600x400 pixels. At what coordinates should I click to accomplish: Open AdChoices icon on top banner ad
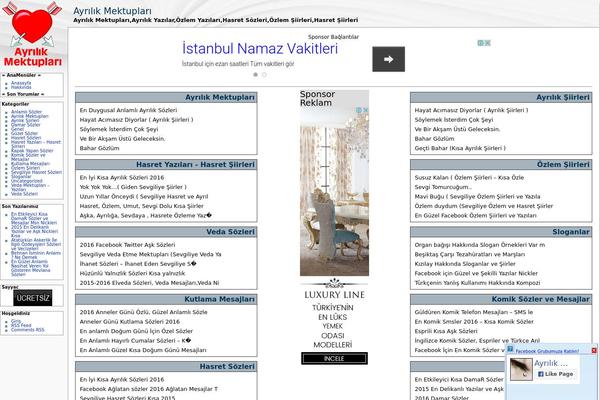pyautogui.click(x=481, y=43)
